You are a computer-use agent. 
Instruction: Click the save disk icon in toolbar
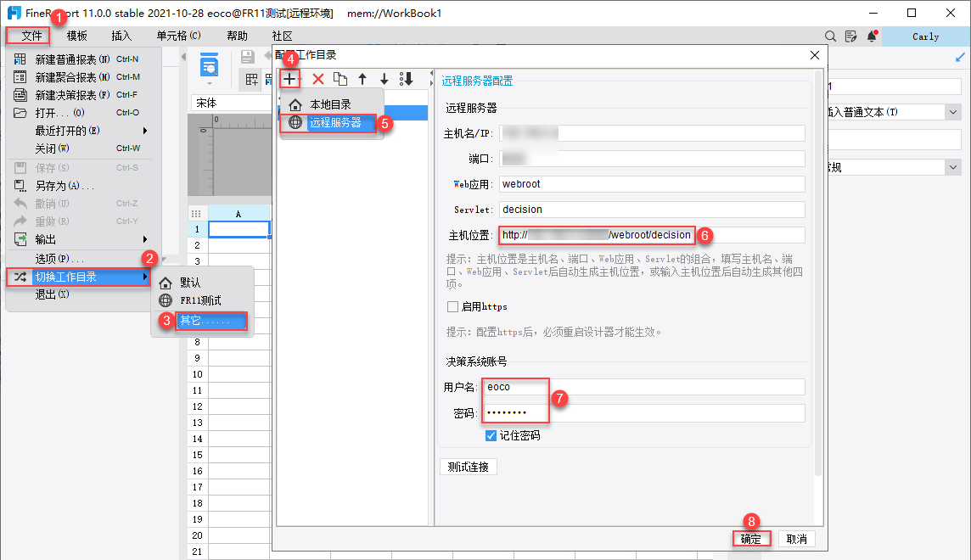(248, 57)
